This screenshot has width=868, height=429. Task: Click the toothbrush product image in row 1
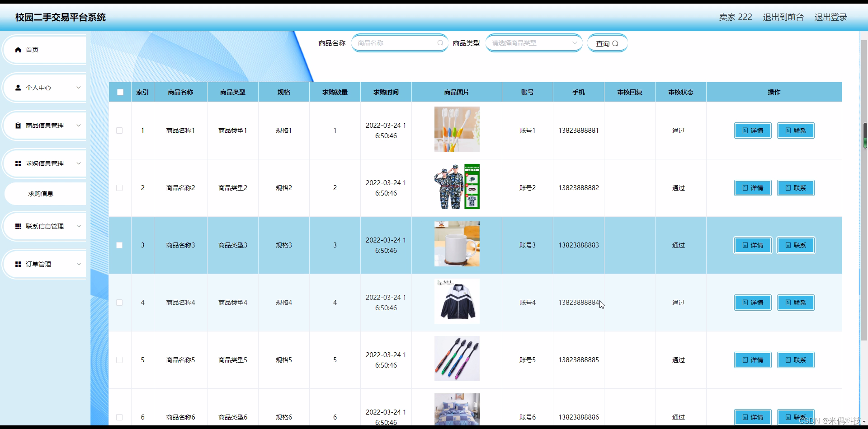(x=457, y=129)
